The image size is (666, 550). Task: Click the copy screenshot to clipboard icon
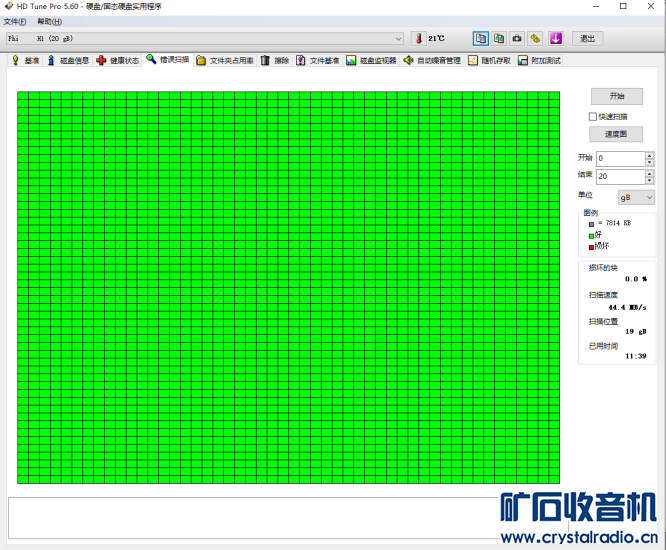point(499,39)
